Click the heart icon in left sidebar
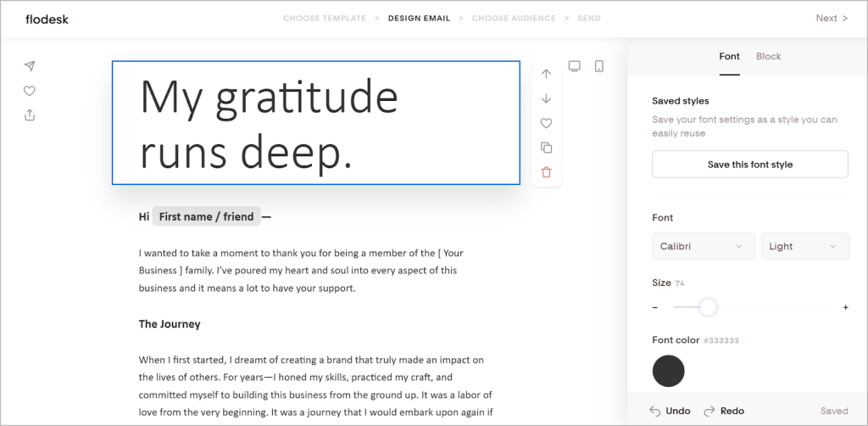 (30, 91)
